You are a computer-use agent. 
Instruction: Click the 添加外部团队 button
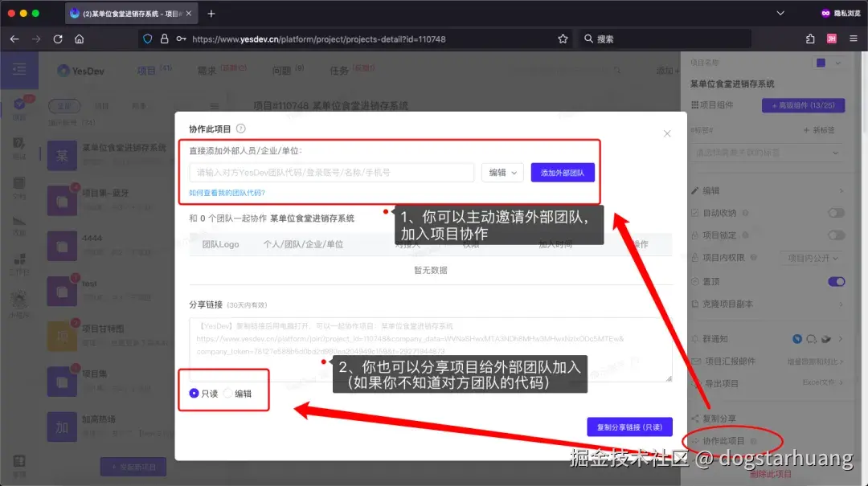tap(563, 171)
